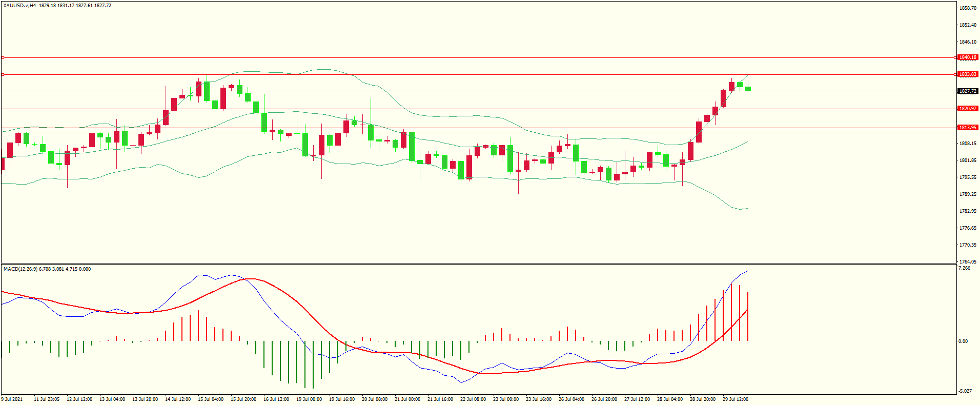Select the 1833.83 horizontal line price tag
Image resolution: width=980 pixels, height=405 pixels.
pyautogui.click(x=968, y=74)
